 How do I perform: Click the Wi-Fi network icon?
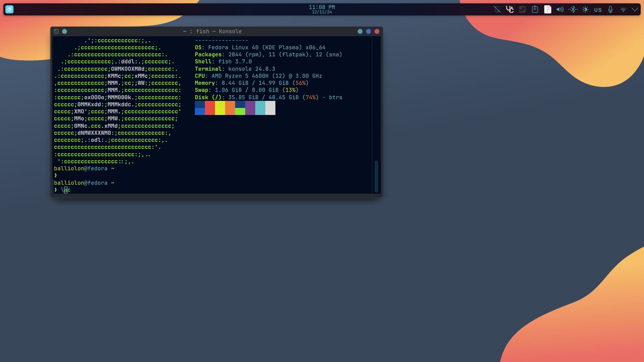click(x=623, y=9)
